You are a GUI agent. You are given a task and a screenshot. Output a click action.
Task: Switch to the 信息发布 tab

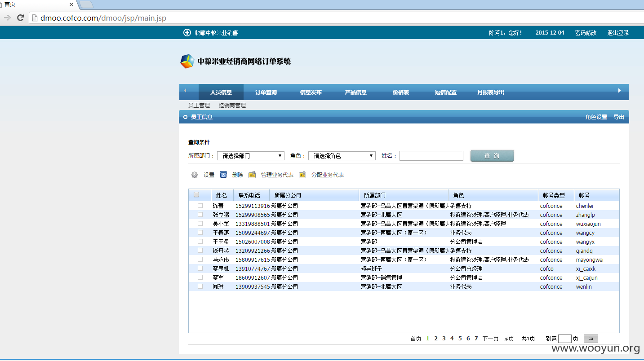tap(311, 92)
